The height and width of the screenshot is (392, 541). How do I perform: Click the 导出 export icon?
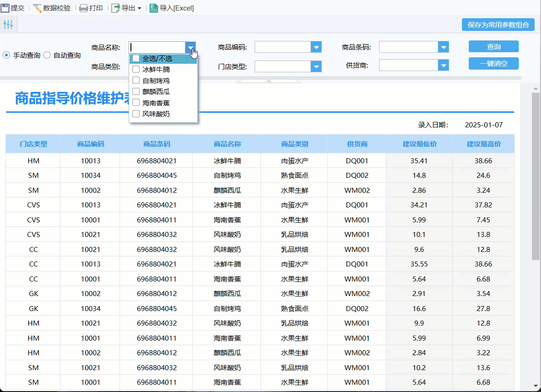coord(116,8)
